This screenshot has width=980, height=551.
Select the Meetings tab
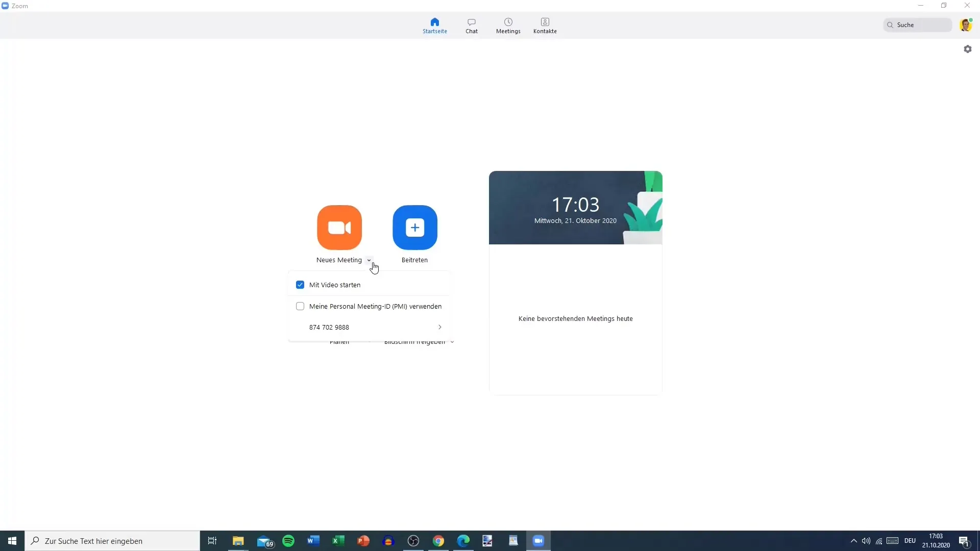(508, 26)
